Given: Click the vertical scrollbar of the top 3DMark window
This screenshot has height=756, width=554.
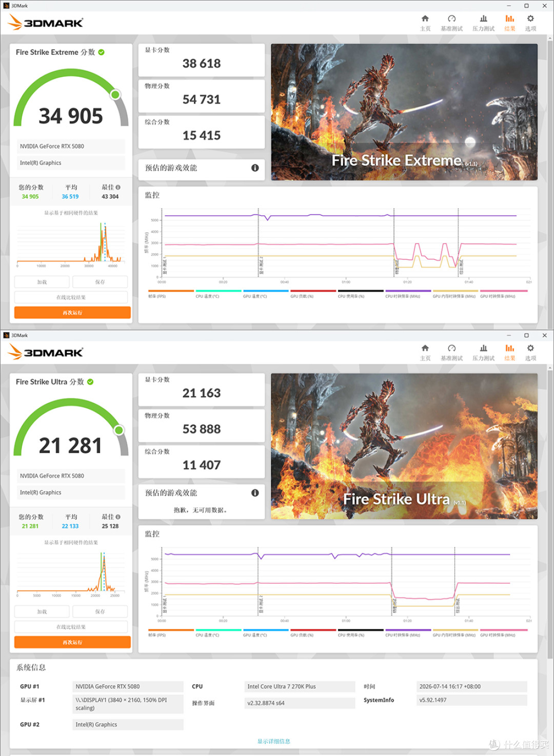Looking at the screenshot, I should pyautogui.click(x=550, y=182).
